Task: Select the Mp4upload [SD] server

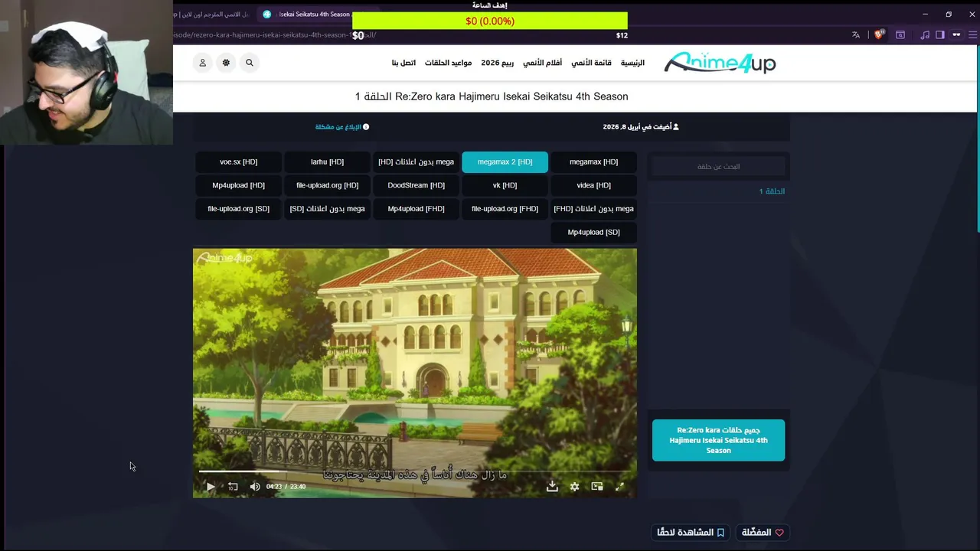Action: click(x=593, y=232)
